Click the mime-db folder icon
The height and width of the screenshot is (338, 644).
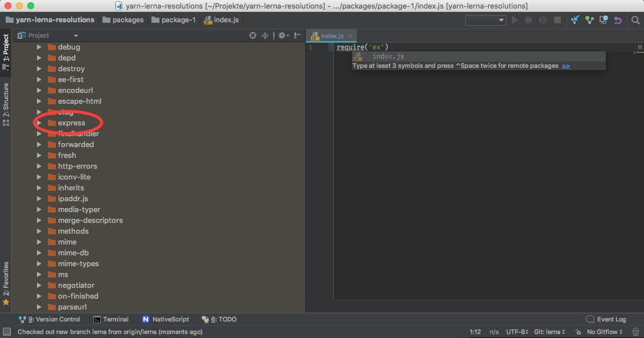click(51, 253)
